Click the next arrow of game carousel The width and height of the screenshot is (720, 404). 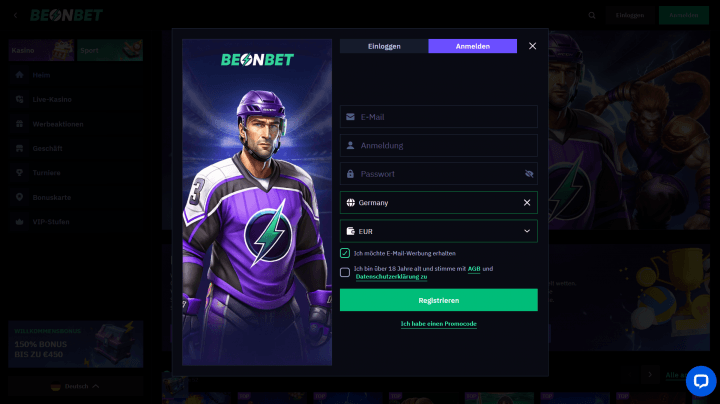[650, 375]
